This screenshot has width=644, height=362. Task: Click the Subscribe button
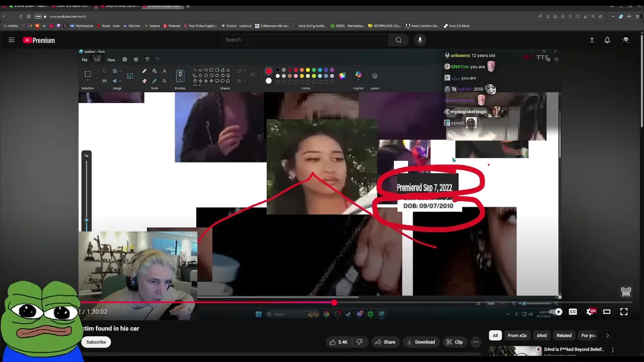pyautogui.click(x=96, y=342)
